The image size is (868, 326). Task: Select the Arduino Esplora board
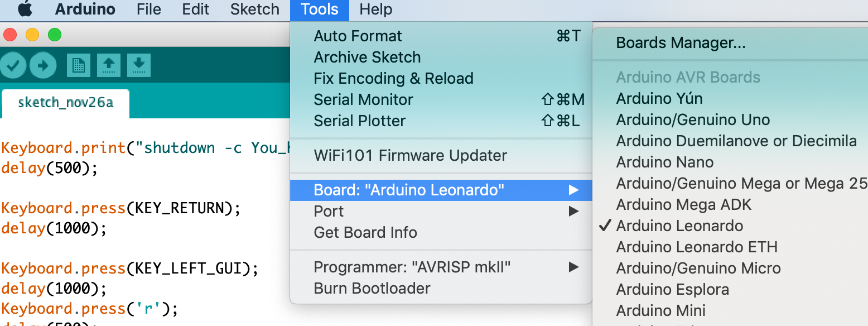click(730, 290)
